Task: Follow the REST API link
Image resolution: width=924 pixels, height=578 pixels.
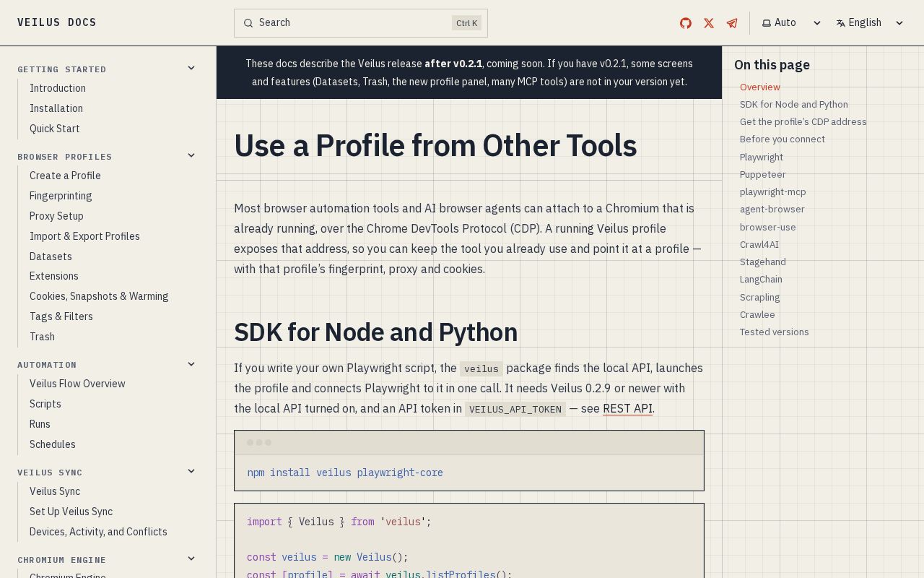Action: point(627,409)
